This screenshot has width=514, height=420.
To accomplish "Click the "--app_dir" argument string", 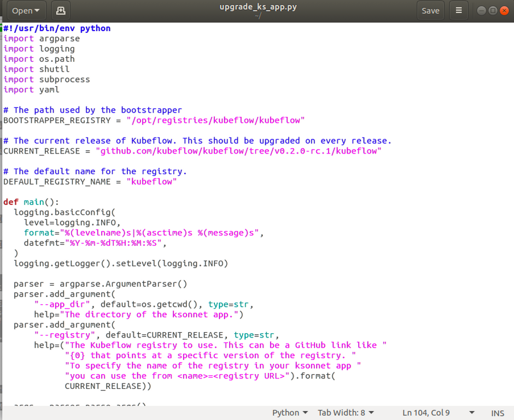I will pos(62,304).
